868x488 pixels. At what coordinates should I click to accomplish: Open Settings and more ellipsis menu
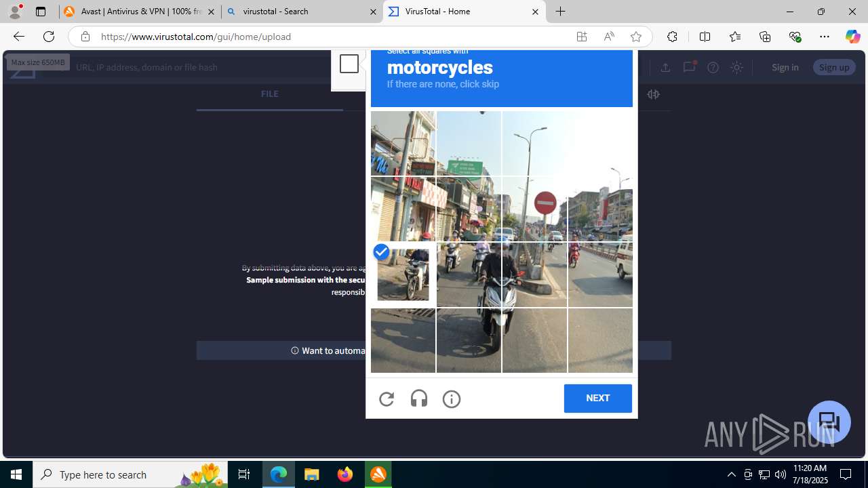tap(825, 37)
